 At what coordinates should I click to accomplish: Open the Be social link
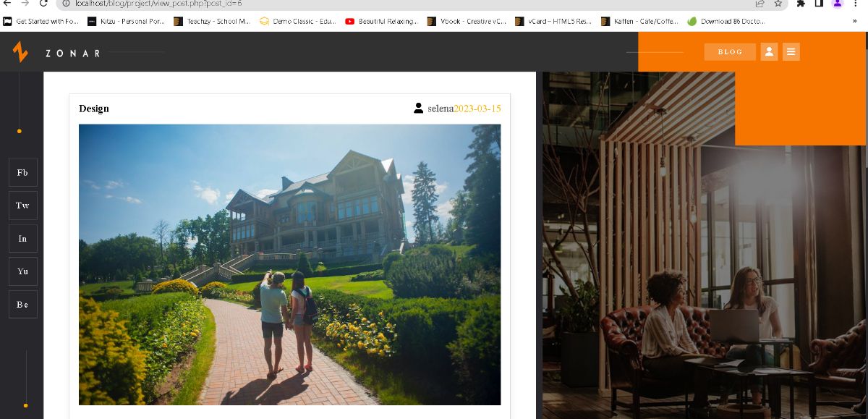pos(22,305)
